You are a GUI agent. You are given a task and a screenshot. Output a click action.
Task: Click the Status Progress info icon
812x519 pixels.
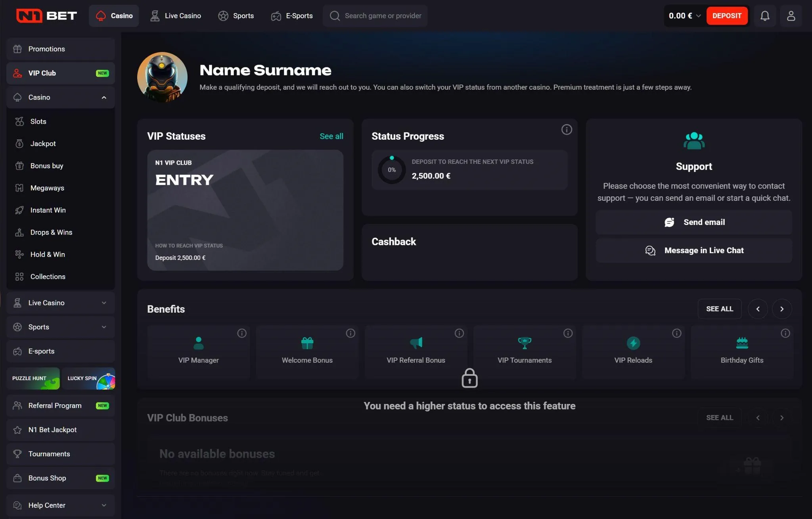[567, 129]
